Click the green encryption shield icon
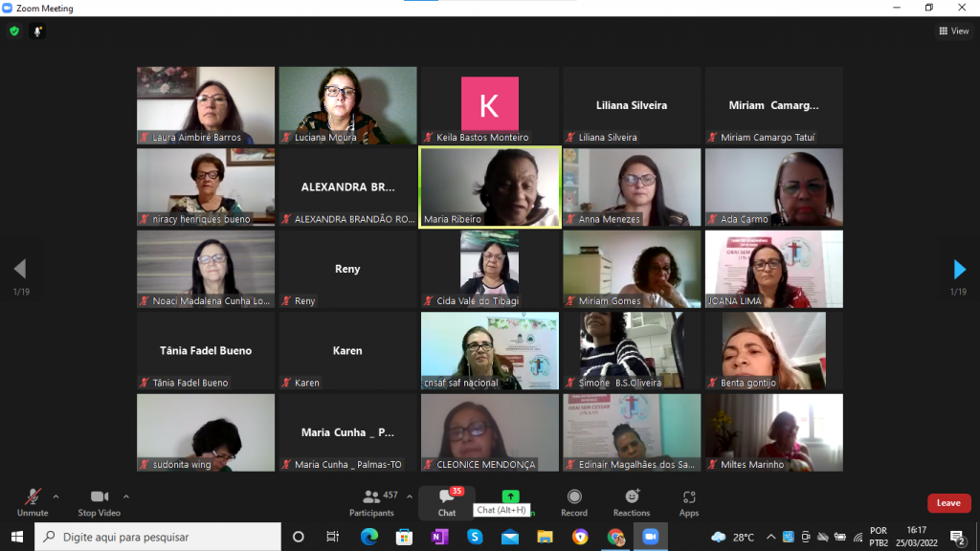The width and height of the screenshot is (980, 551). [14, 32]
